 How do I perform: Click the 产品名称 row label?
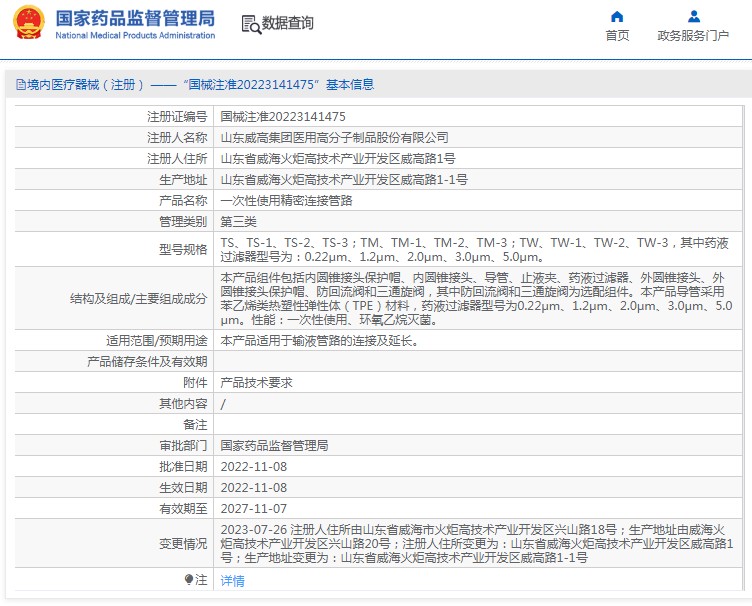(x=183, y=200)
